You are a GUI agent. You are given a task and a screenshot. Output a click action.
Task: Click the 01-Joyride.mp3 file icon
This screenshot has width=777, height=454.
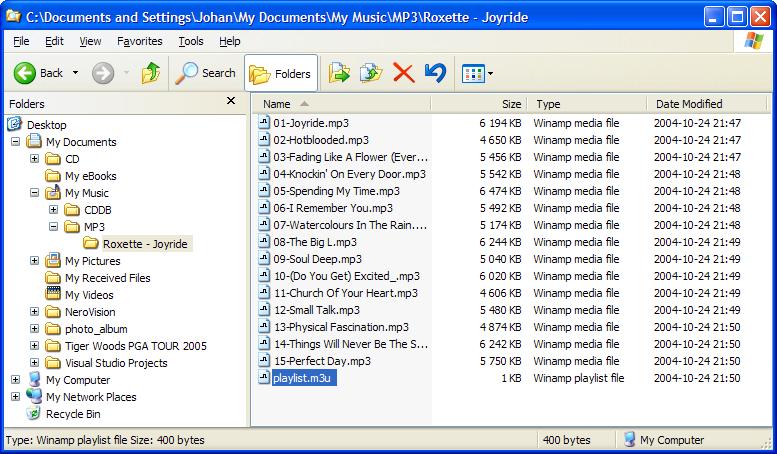tap(264, 123)
